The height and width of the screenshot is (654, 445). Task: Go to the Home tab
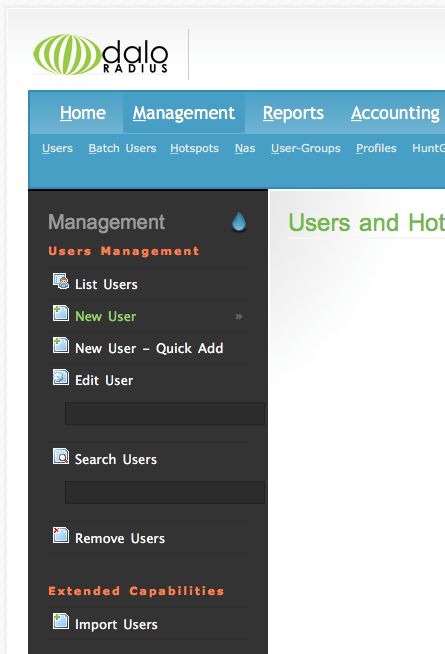point(83,113)
